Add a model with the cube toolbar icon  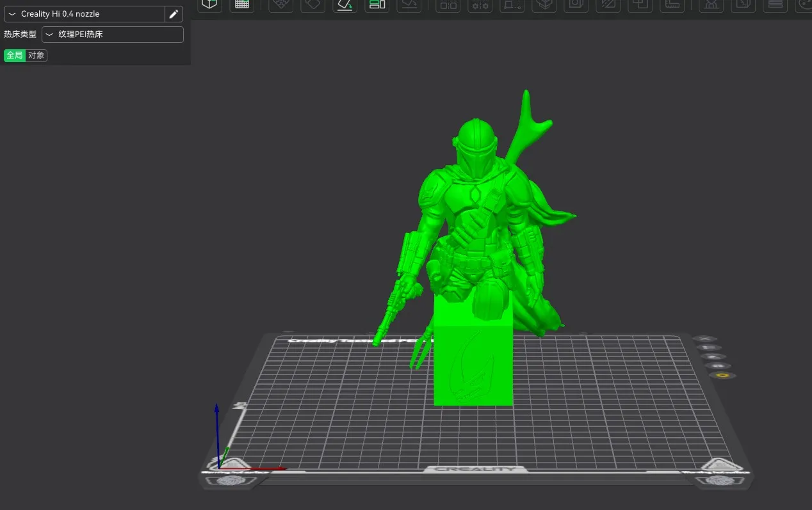(x=209, y=4)
